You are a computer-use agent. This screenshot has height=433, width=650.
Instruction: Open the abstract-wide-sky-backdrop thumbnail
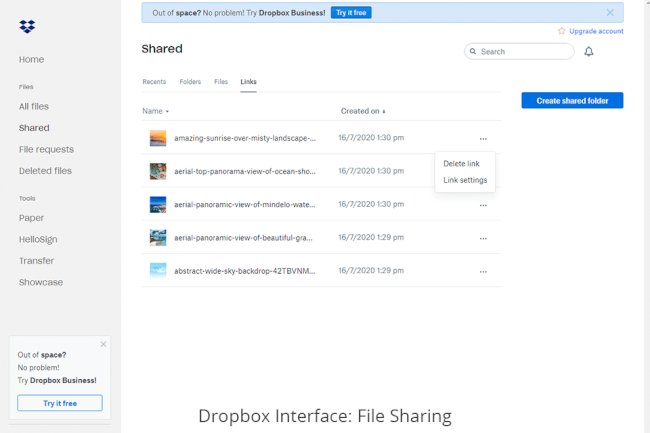click(158, 271)
